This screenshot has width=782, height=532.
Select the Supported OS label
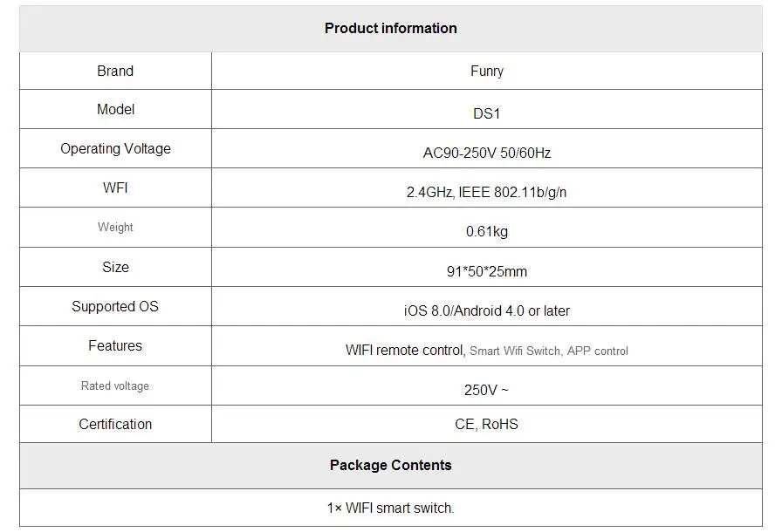tap(115, 306)
